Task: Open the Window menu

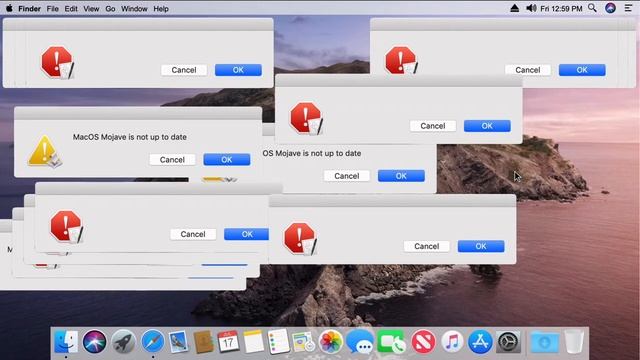Action: coord(134,9)
